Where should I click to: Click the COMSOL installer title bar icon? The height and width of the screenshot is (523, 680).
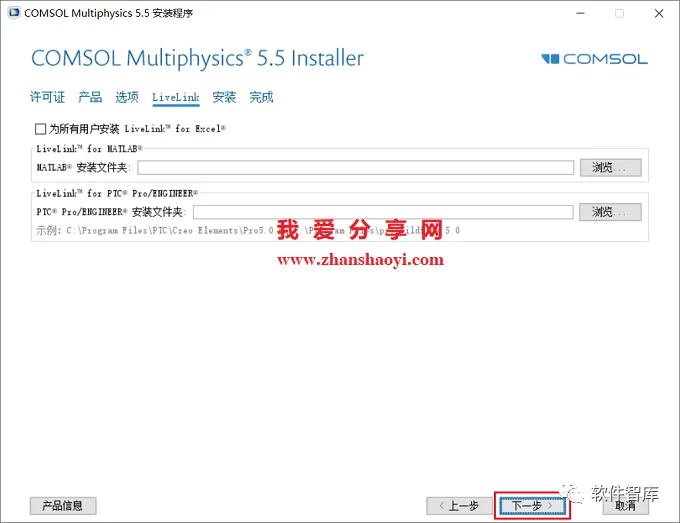point(13,13)
